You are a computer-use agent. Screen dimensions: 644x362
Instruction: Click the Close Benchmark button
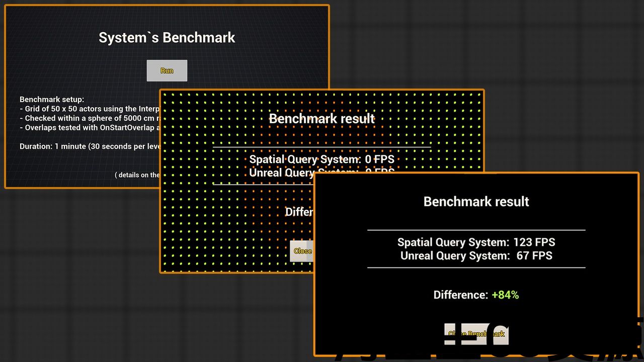coord(476,334)
